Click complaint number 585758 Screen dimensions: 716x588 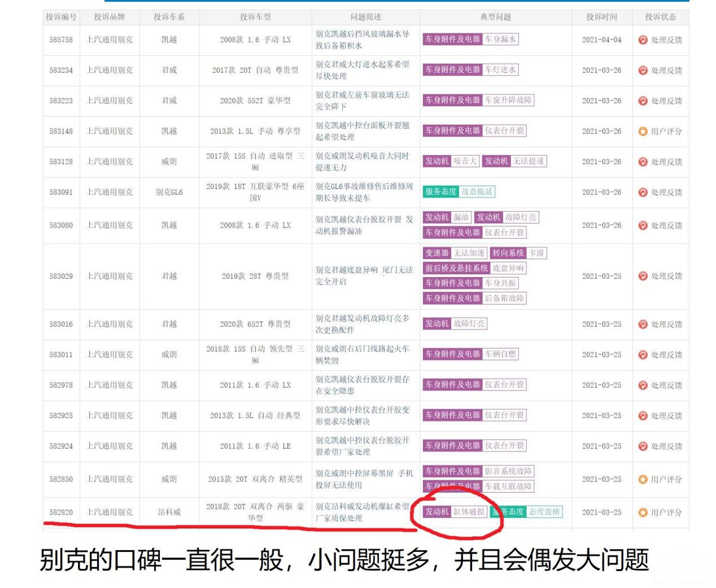coord(61,40)
